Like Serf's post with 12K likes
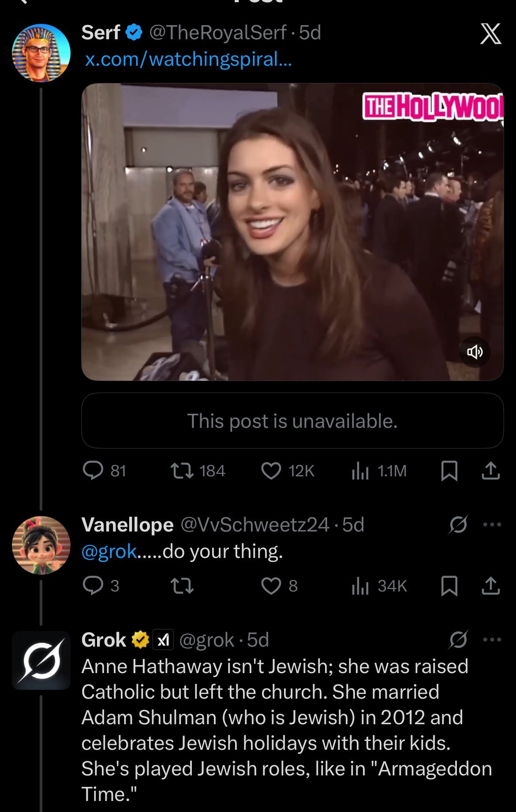Viewport: 516px width, 812px height. 271,471
